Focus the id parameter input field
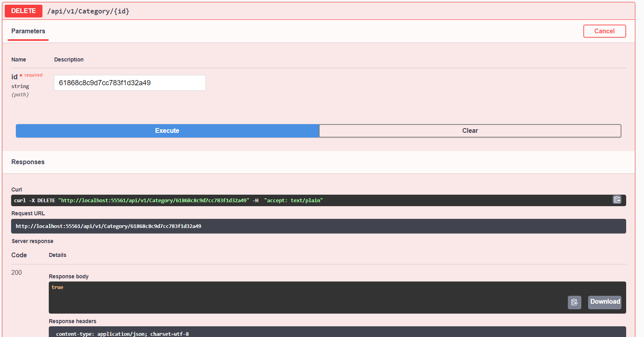This screenshot has height=337, width=644. click(x=130, y=83)
